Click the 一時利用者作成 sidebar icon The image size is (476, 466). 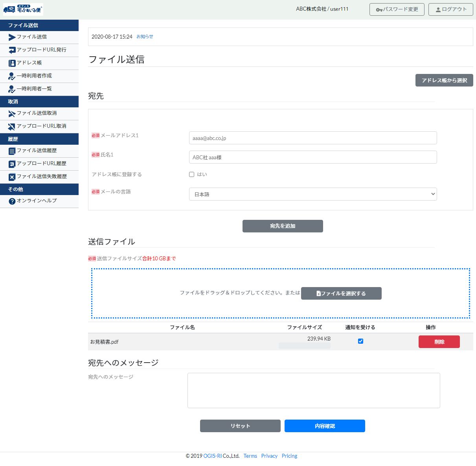point(12,76)
